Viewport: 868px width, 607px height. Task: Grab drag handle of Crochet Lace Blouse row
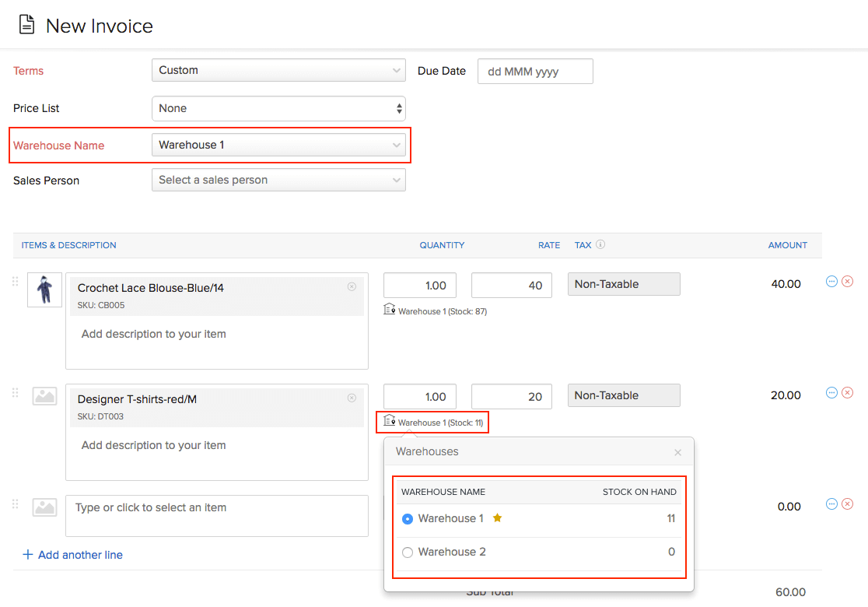coord(15,282)
